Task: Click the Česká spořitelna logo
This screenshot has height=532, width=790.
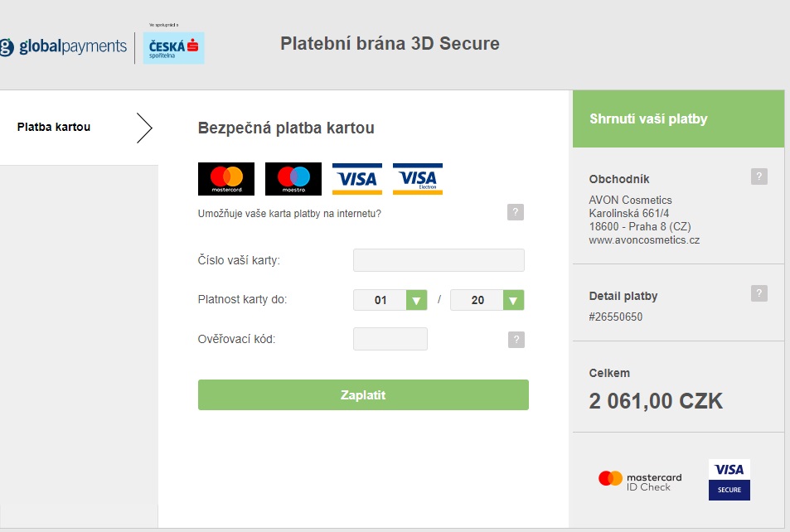Action: [x=174, y=48]
